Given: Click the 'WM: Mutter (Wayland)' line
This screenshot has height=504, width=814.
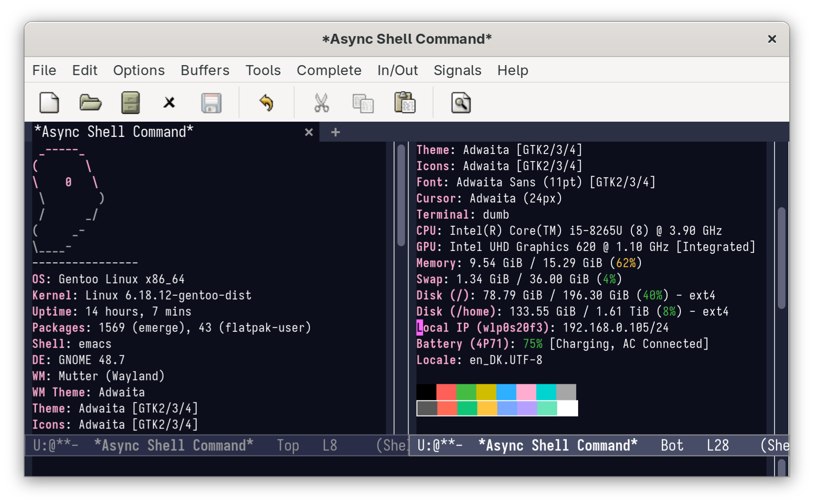Looking at the screenshot, I should coord(98,376).
